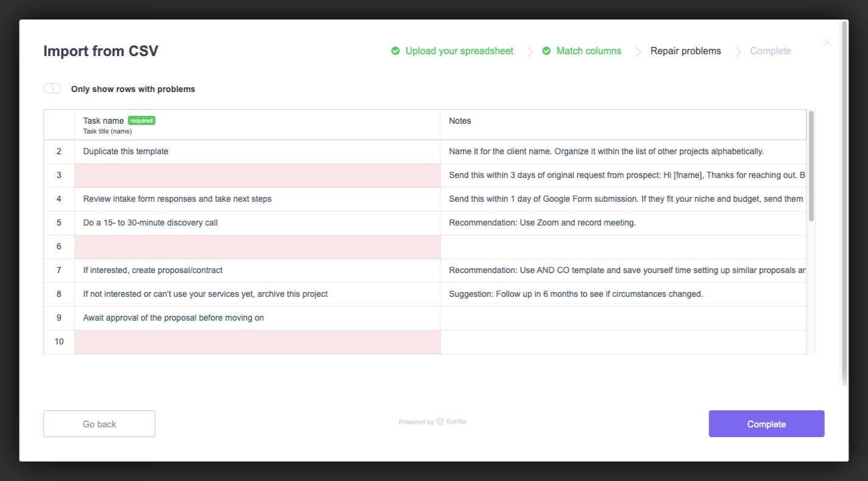868x481 pixels.
Task: Click row number 3
Action: click(59, 176)
